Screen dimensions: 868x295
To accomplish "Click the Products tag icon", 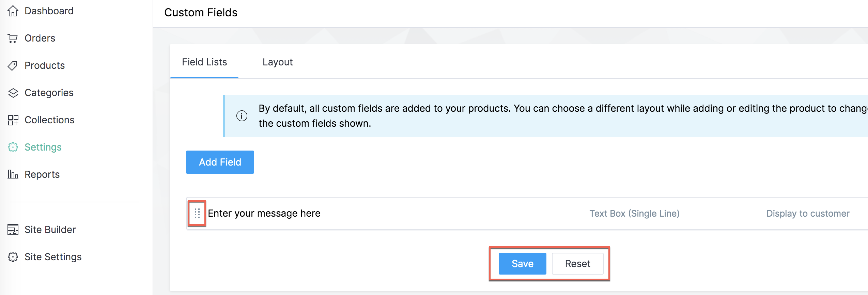I will point(13,66).
